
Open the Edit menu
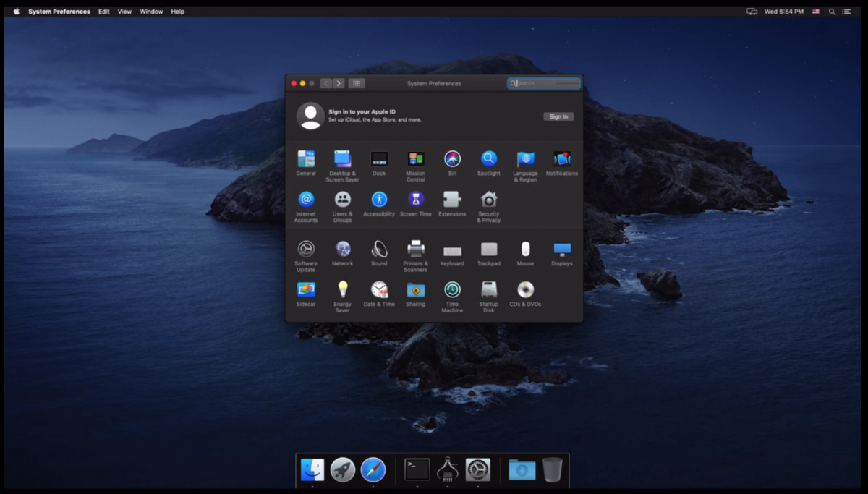point(104,12)
